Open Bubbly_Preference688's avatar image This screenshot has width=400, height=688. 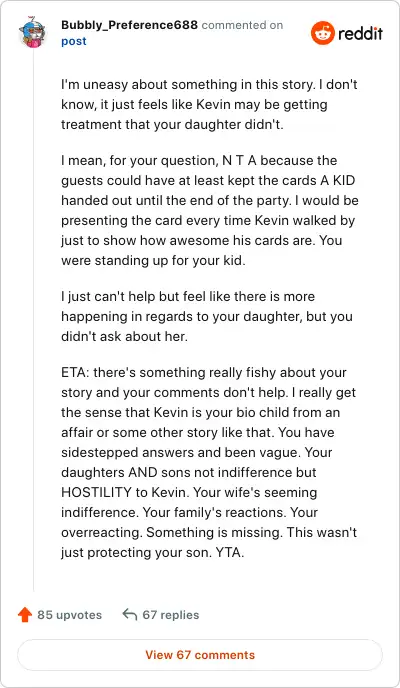pos(32,32)
